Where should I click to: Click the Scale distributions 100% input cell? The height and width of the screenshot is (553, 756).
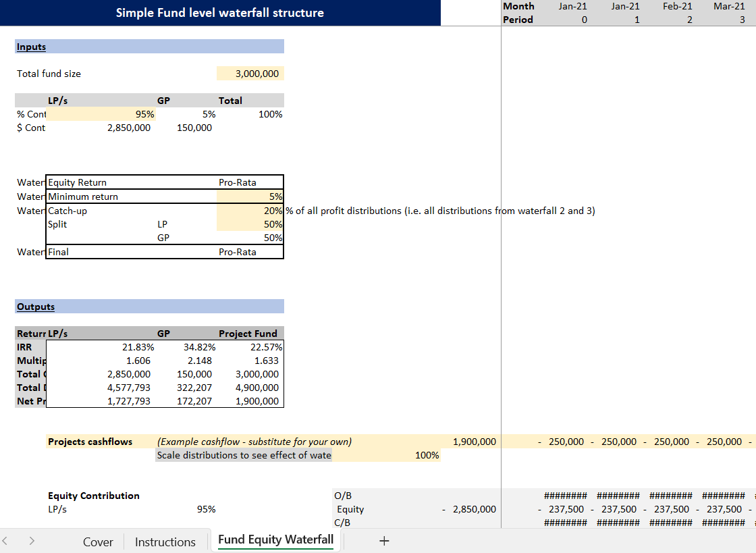tap(386, 455)
